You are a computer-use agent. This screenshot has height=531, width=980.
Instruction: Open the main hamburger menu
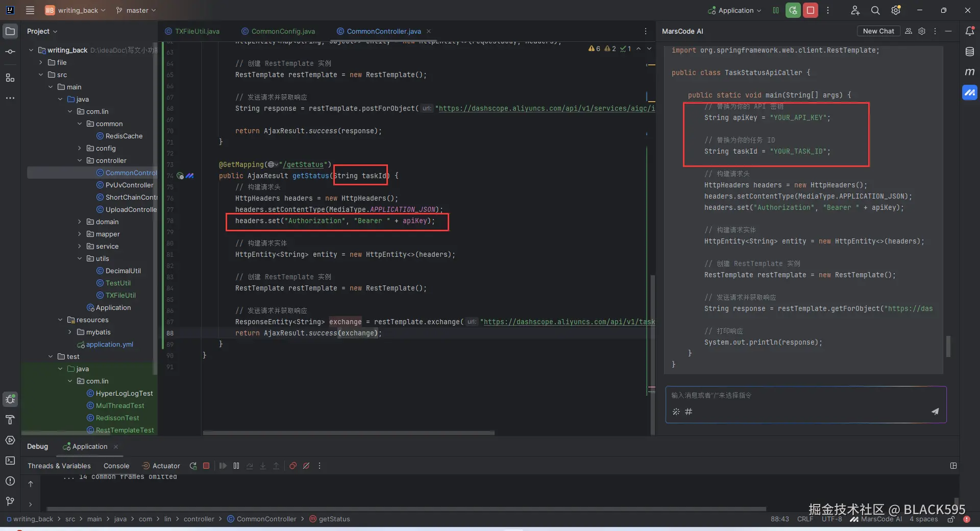tap(30, 10)
